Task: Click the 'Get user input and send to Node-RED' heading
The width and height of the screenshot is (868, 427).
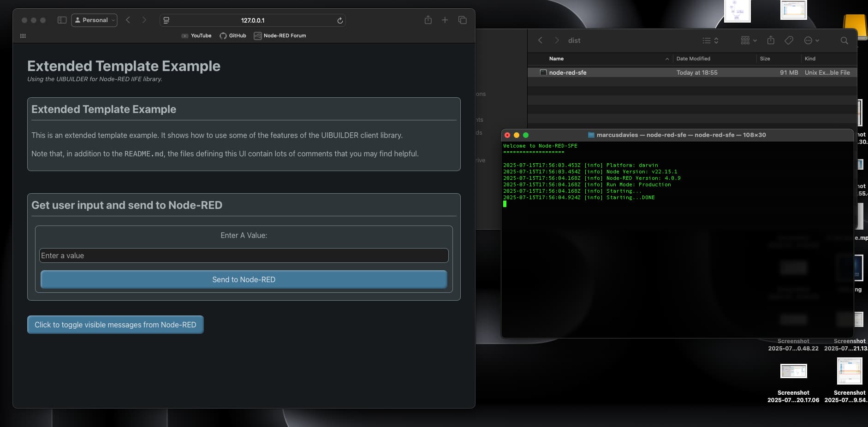Action: [x=127, y=205]
